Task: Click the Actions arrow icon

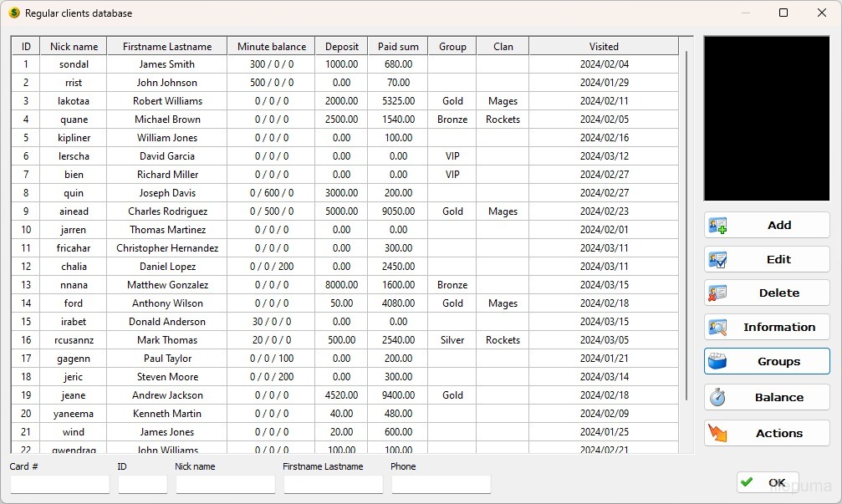Action: pos(717,433)
